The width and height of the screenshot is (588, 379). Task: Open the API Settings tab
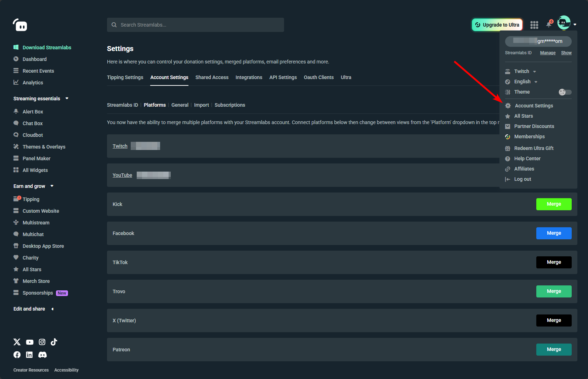[x=283, y=77]
